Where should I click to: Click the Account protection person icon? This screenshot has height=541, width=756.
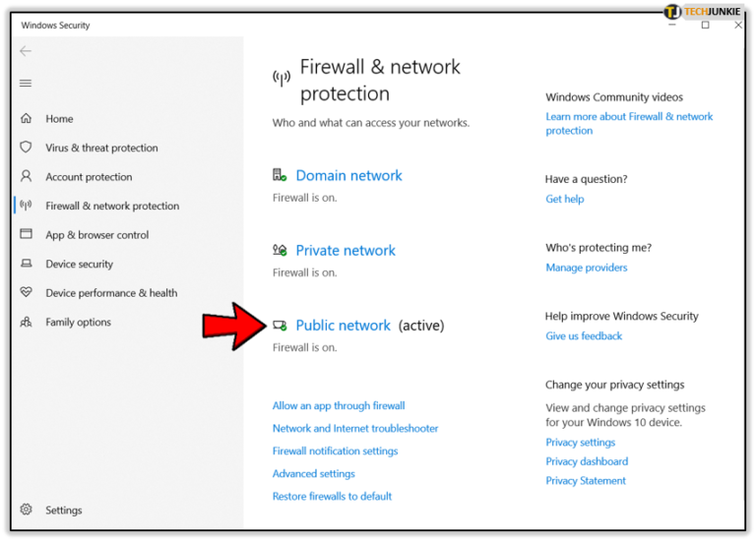pos(27,177)
